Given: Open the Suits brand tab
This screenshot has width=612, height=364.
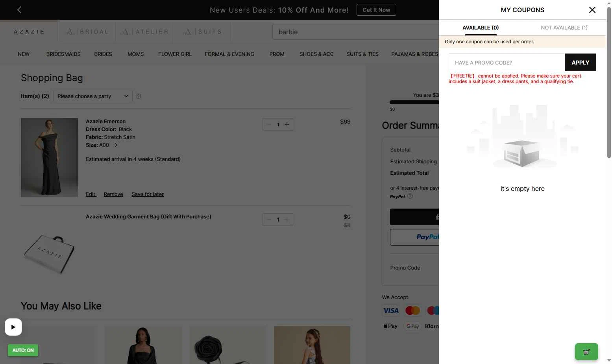Looking at the screenshot, I should coord(202,31).
